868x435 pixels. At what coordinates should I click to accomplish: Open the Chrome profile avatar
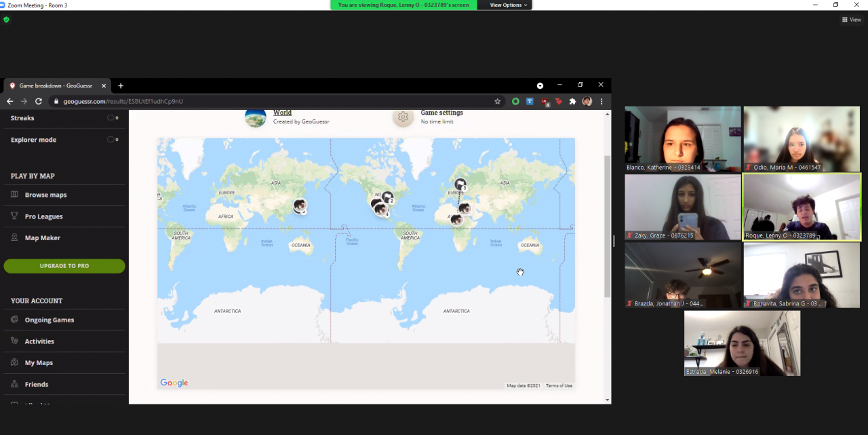coord(587,101)
